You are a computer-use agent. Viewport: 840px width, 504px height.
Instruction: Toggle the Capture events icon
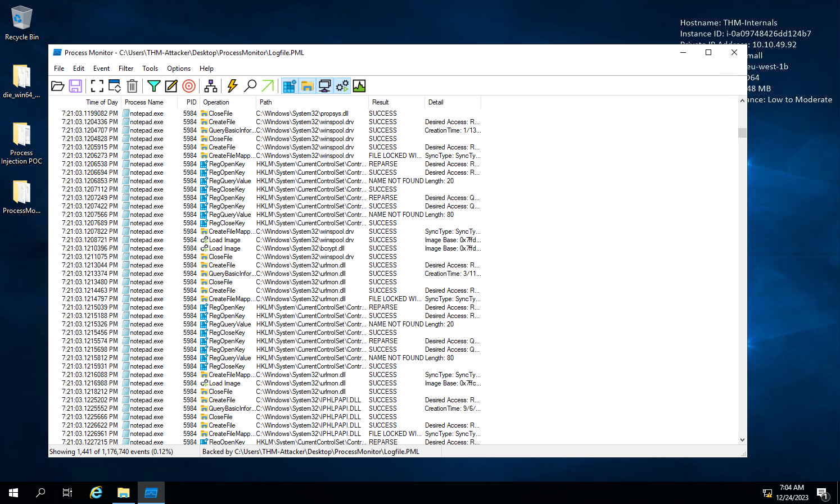tap(97, 86)
